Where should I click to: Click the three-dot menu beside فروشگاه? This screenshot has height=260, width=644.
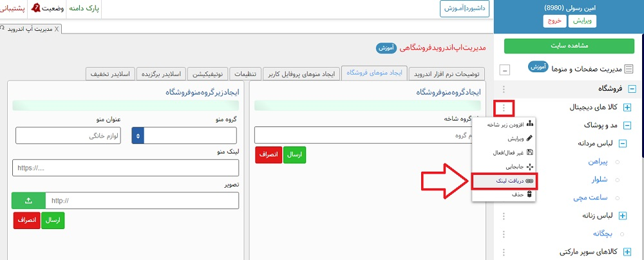504,90
